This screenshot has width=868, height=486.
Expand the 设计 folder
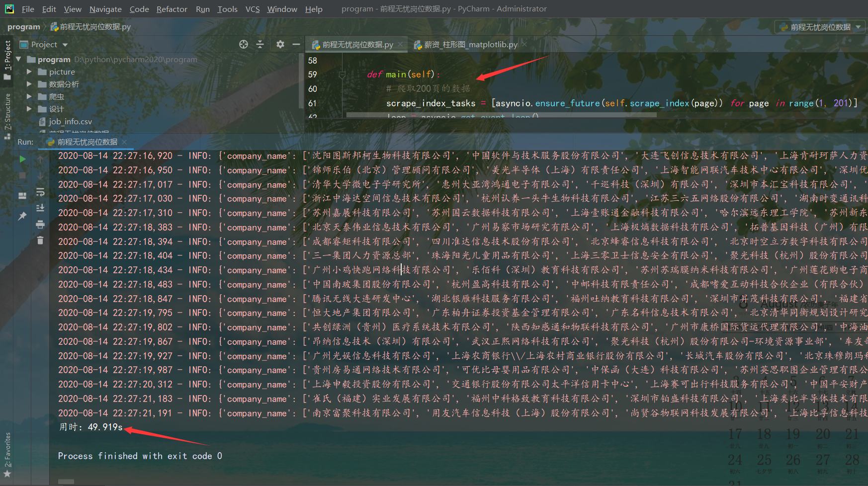29,109
